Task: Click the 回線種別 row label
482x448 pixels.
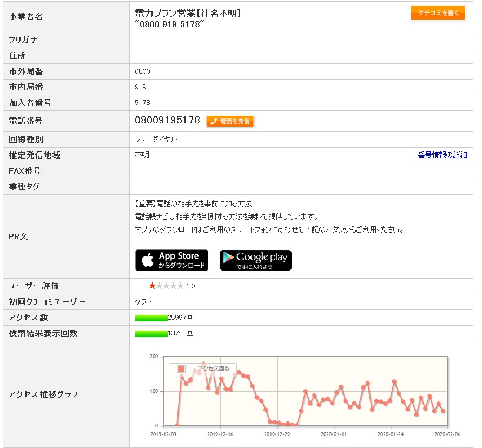Action: point(26,139)
